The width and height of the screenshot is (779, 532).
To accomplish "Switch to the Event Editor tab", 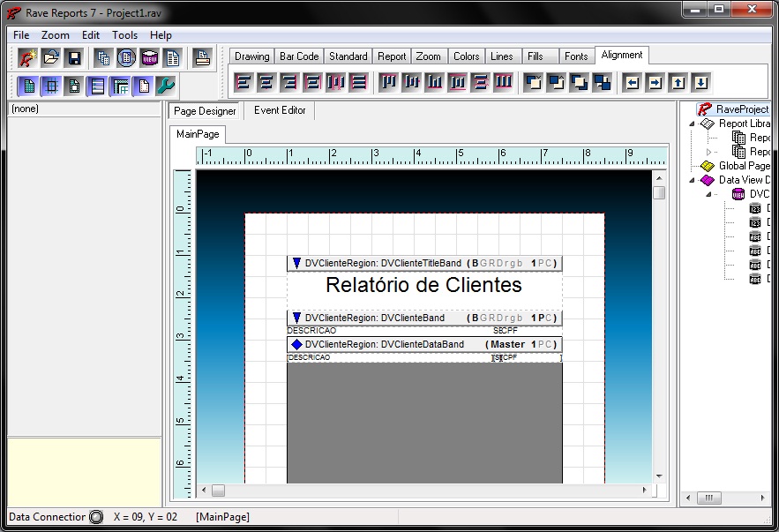I will tap(280, 110).
